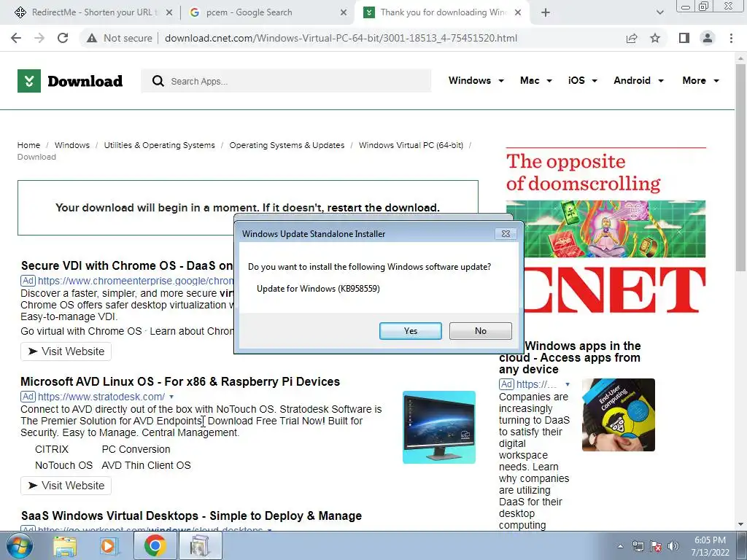Go back with the browser back arrow
Image resolution: width=747 pixels, height=560 pixels.
tap(16, 38)
